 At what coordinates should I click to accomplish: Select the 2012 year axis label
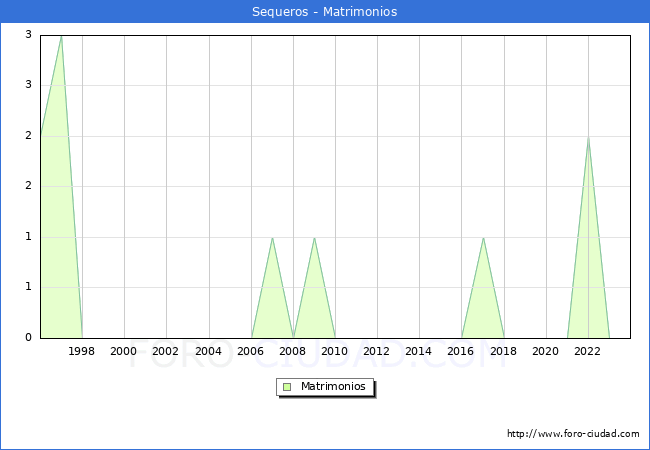(x=377, y=351)
